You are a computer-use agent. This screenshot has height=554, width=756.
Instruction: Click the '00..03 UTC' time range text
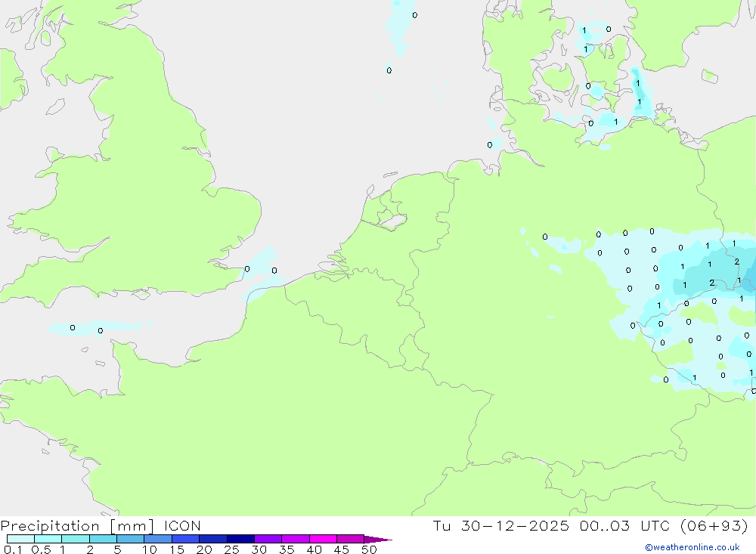pyautogui.click(x=625, y=525)
